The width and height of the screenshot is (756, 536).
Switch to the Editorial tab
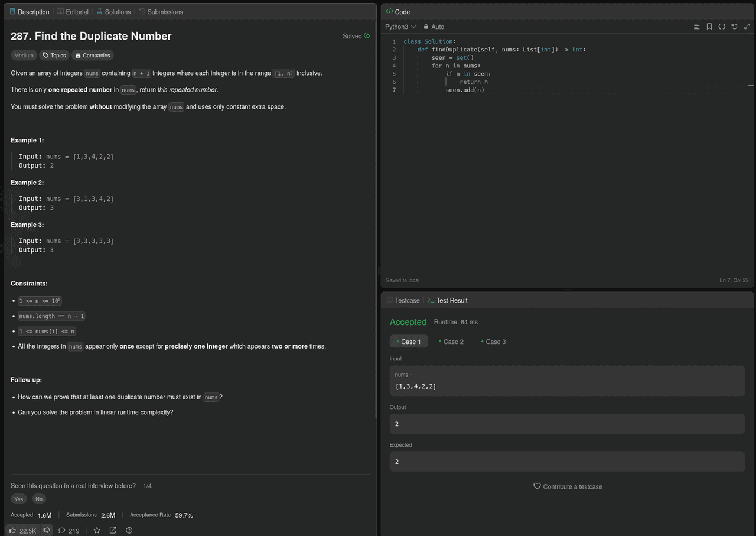73,12
